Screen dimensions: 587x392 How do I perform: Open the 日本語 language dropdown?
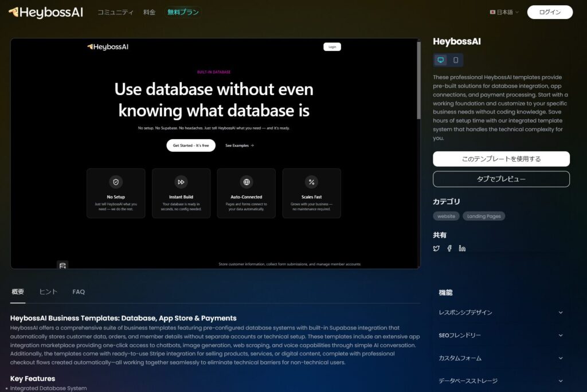click(x=504, y=13)
